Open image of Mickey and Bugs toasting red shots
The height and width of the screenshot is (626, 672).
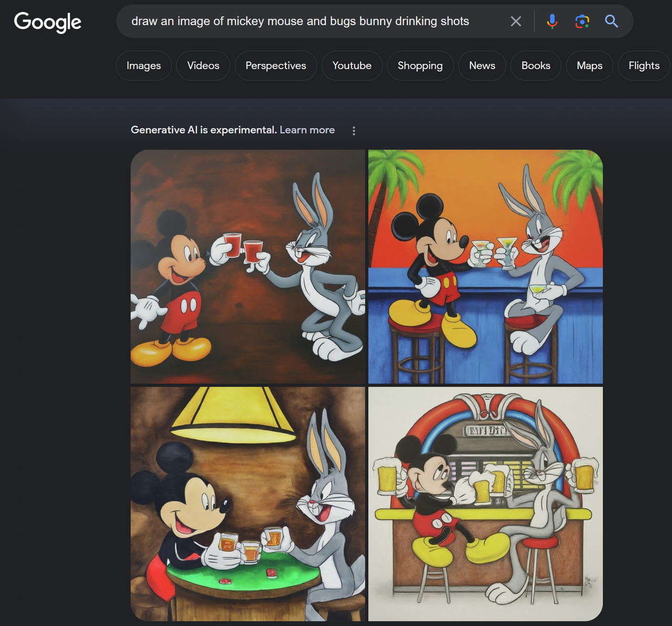point(248,267)
